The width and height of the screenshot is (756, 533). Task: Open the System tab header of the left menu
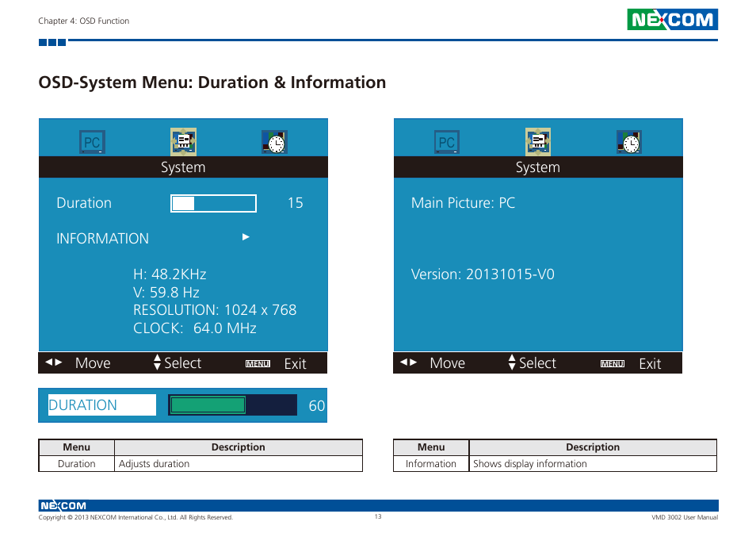point(183,167)
